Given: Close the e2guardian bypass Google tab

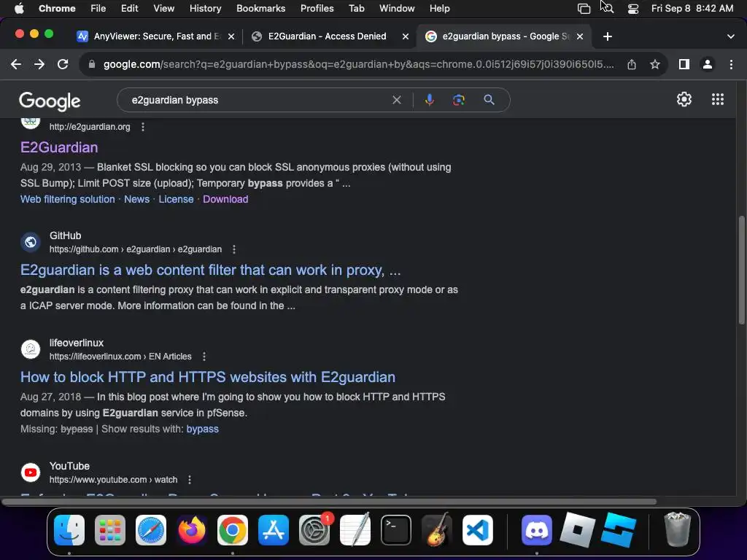Looking at the screenshot, I should [x=580, y=36].
